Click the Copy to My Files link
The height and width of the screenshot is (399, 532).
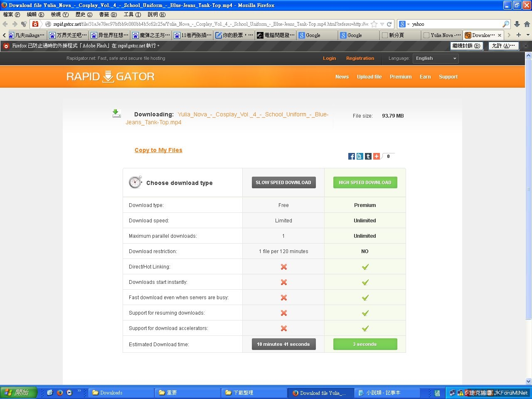click(x=158, y=150)
